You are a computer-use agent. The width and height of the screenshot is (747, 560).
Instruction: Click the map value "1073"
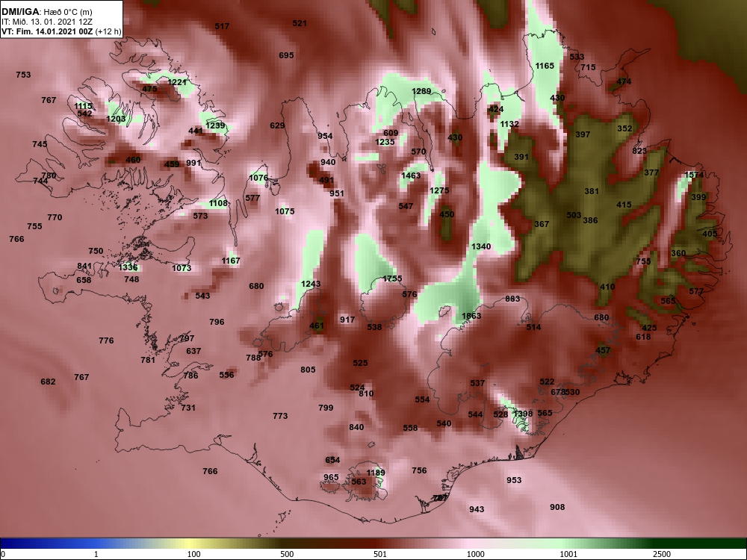pos(182,268)
